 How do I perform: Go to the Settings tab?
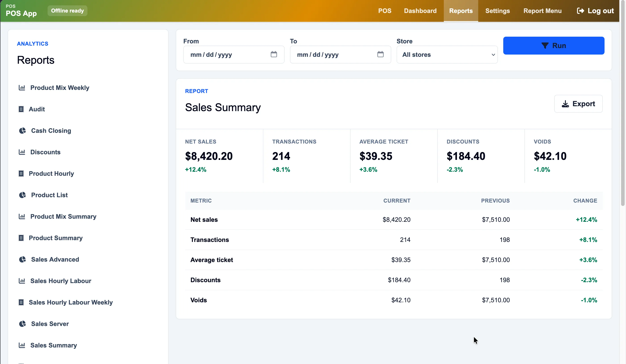[498, 11]
